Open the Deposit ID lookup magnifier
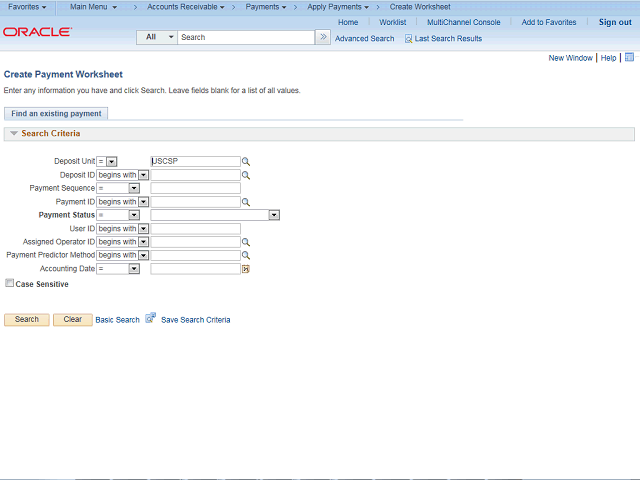 pyautogui.click(x=246, y=176)
